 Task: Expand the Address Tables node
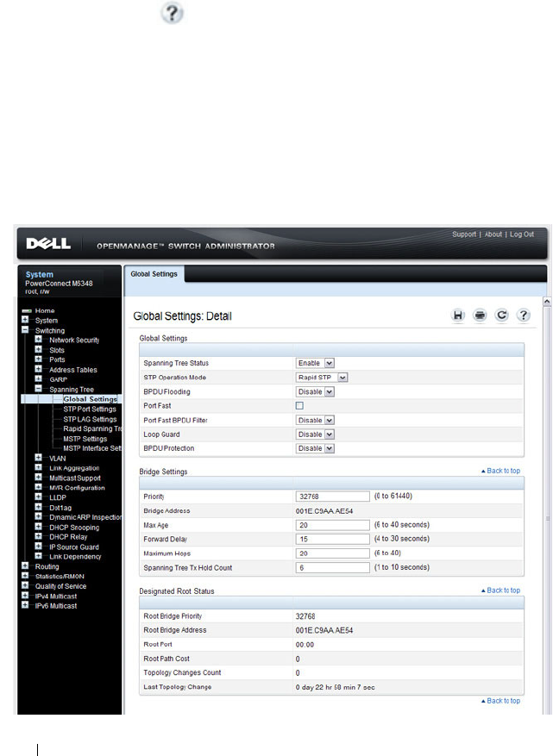[39, 369]
